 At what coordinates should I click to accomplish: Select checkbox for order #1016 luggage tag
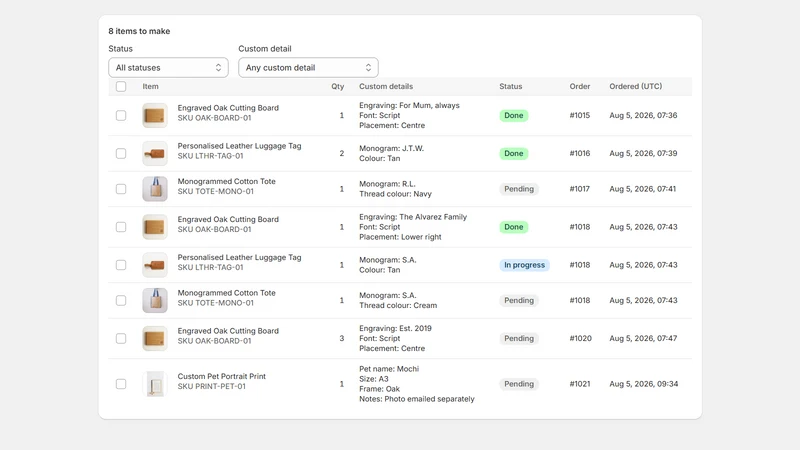tap(121, 154)
